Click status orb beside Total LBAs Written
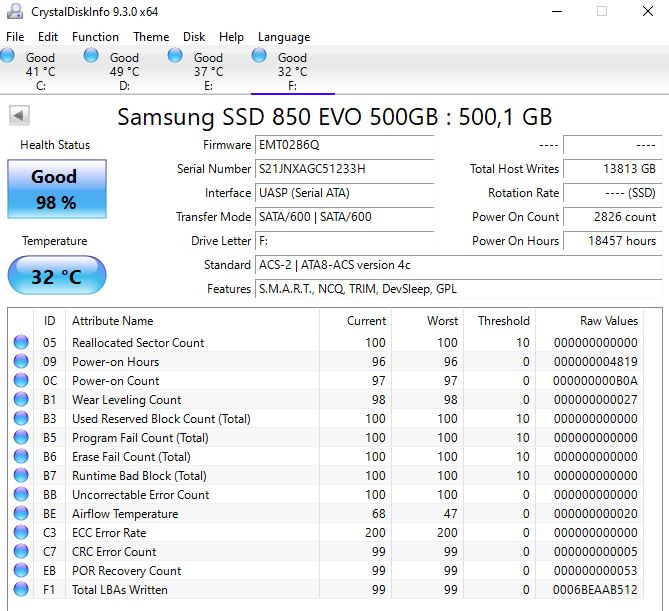Viewport: 669px width, 611px height. [21, 590]
